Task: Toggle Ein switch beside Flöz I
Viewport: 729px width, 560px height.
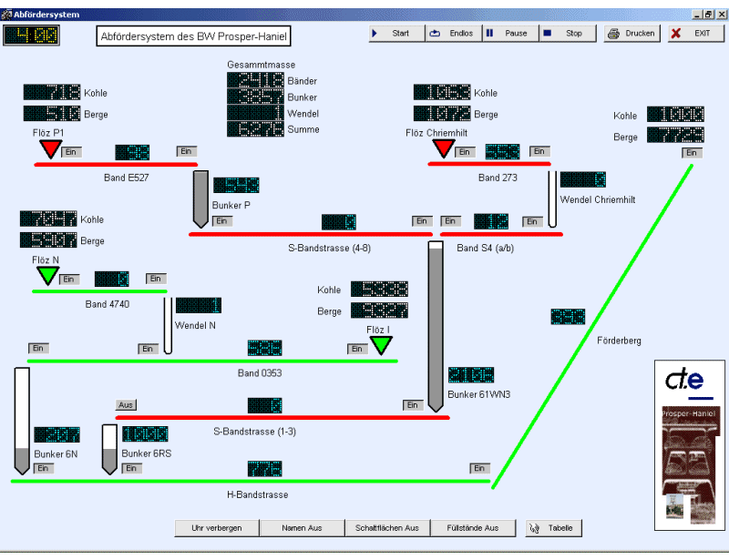Action: 357,349
